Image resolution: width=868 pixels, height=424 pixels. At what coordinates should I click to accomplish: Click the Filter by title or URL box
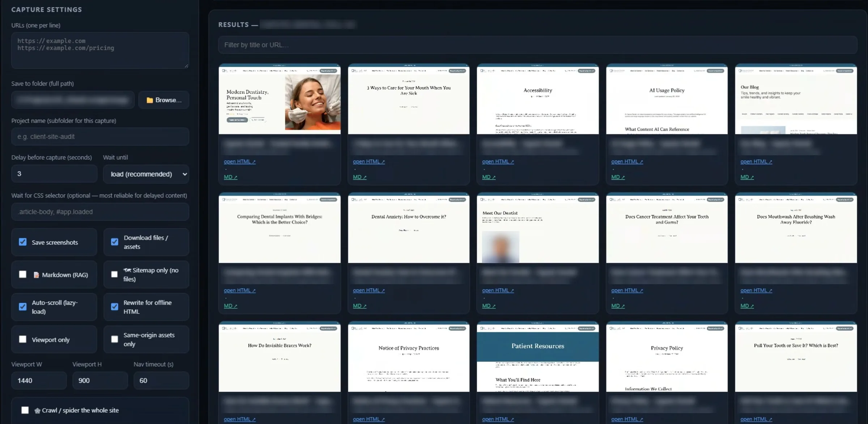pyautogui.click(x=537, y=45)
